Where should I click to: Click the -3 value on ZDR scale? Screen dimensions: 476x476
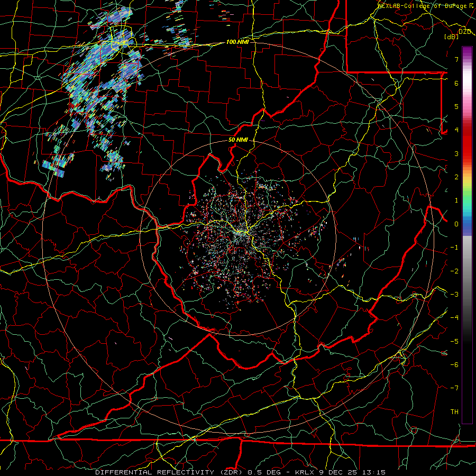coord(454,295)
